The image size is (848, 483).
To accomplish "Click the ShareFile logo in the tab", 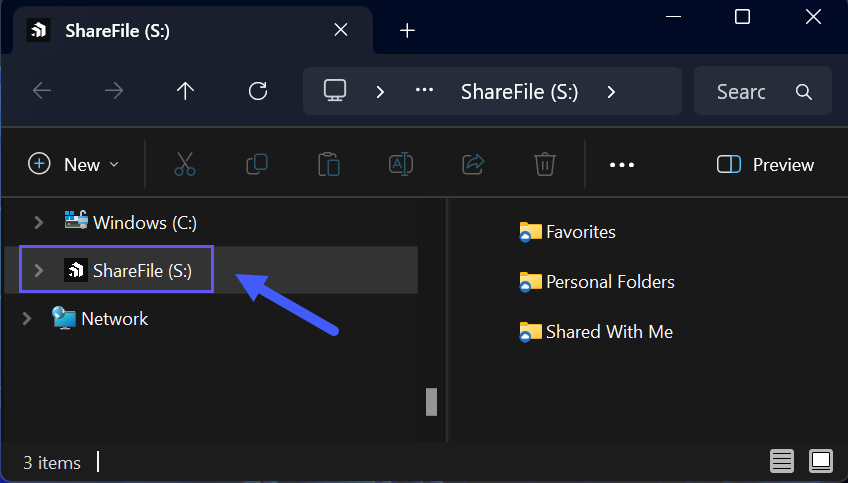I will (38, 30).
